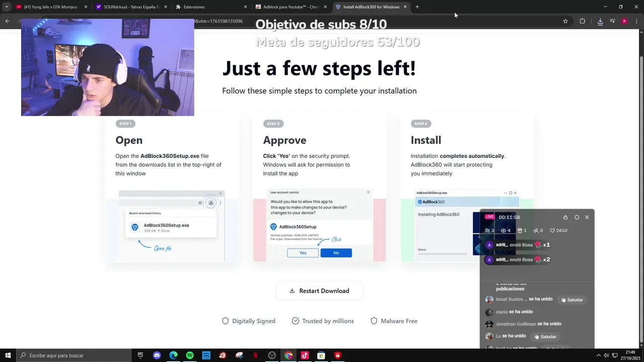Close the Extensiones tab
644x362 pixels.
click(x=246, y=7)
